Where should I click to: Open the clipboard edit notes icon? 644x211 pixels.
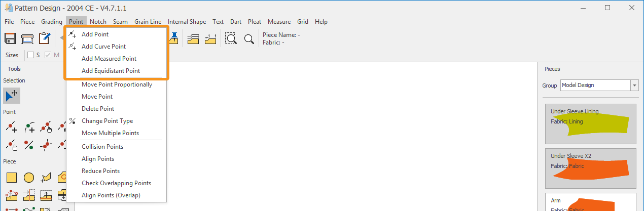click(45, 39)
